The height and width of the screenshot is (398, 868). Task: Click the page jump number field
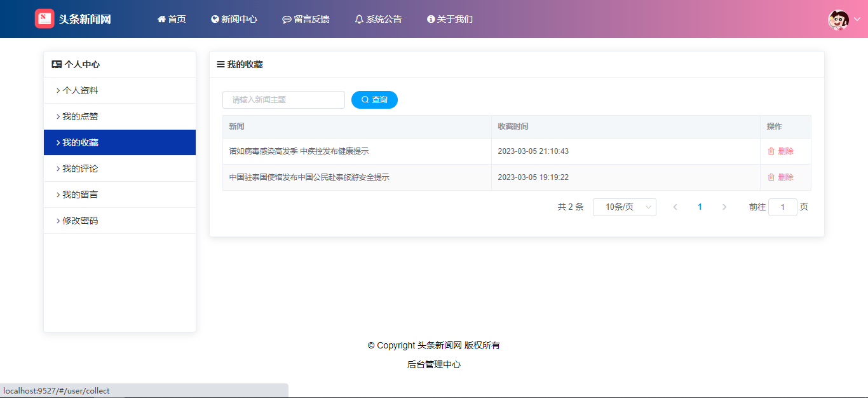coord(782,207)
